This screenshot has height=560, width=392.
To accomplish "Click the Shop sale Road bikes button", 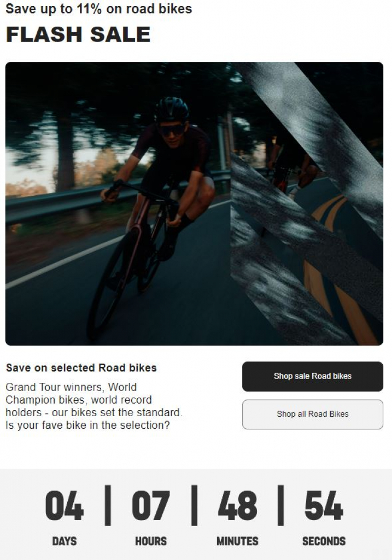I will point(312,376).
